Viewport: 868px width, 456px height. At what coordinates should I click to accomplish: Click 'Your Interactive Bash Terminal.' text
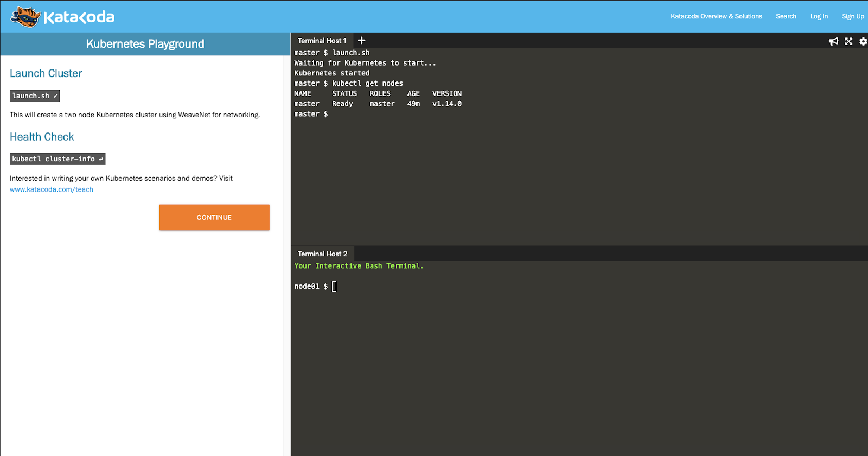[x=359, y=266]
